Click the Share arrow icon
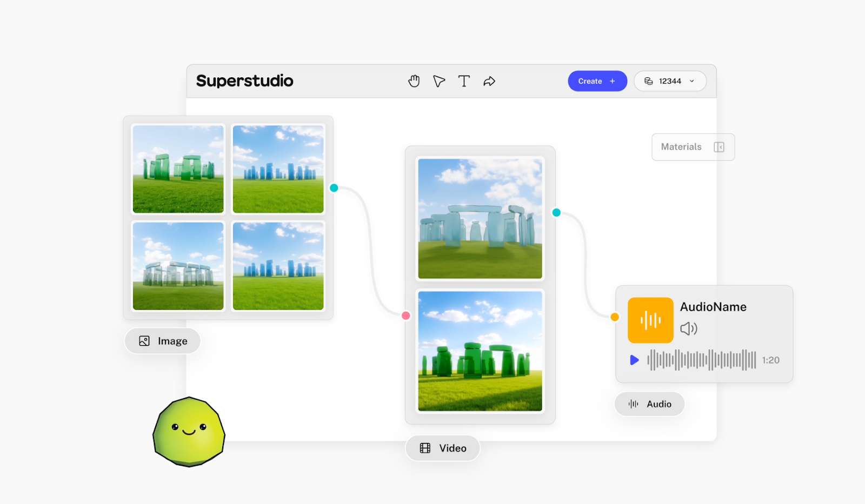Image resolution: width=865 pixels, height=504 pixels. tap(489, 81)
